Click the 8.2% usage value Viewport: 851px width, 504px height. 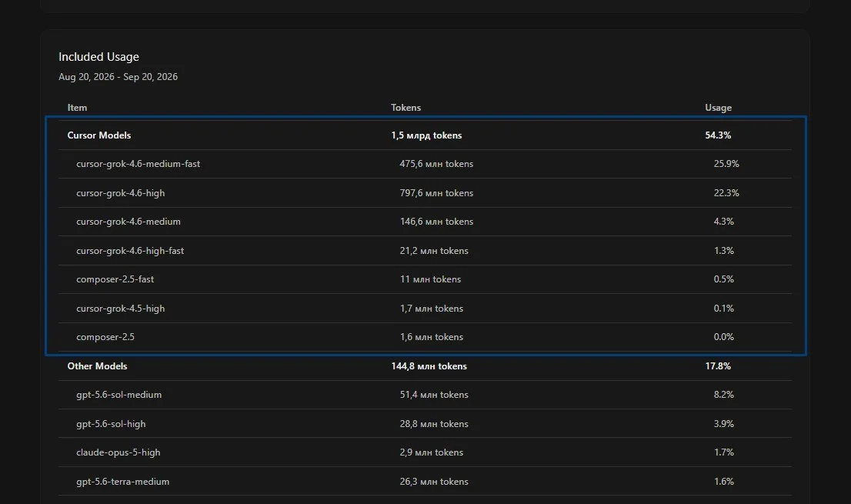tap(723, 395)
